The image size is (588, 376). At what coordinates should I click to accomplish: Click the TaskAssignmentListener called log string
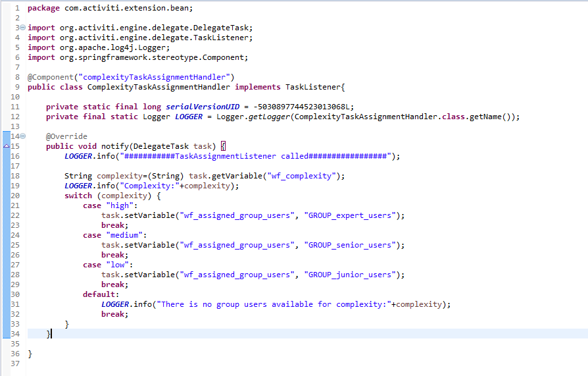tap(255, 156)
